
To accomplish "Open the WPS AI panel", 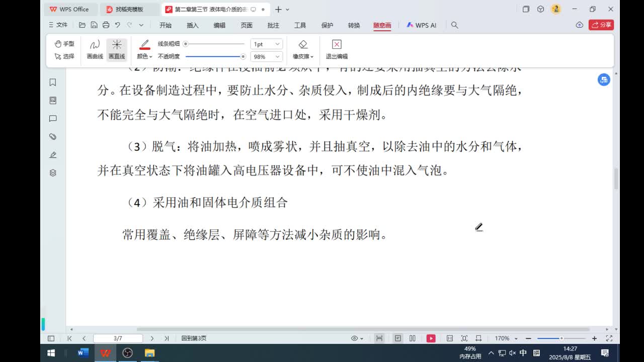I will [x=422, y=25].
